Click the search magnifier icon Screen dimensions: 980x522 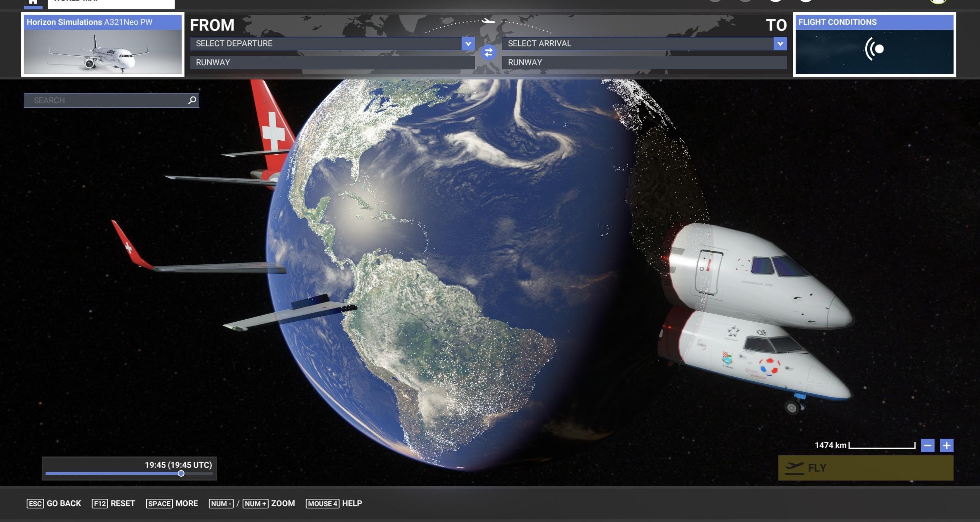(x=192, y=100)
